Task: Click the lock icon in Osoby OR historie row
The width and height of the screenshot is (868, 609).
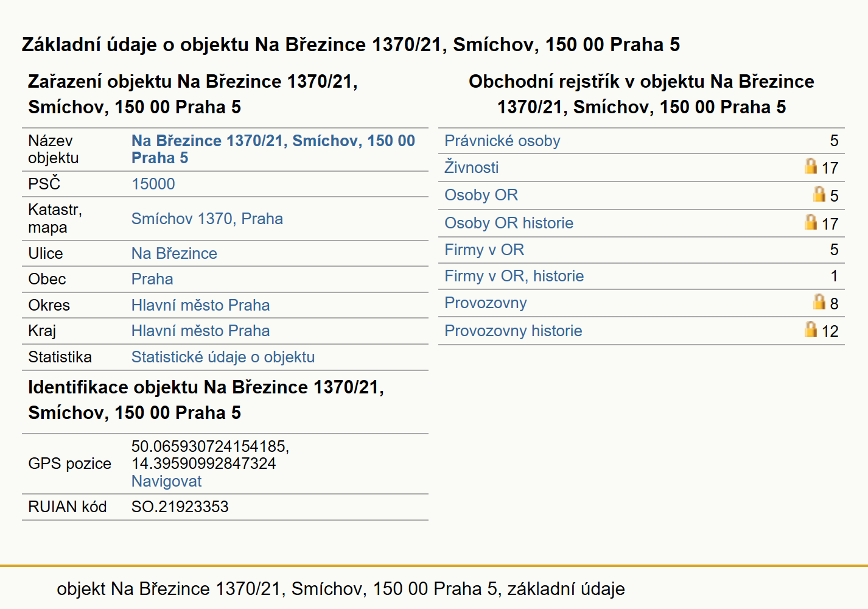Action: coord(810,222)
